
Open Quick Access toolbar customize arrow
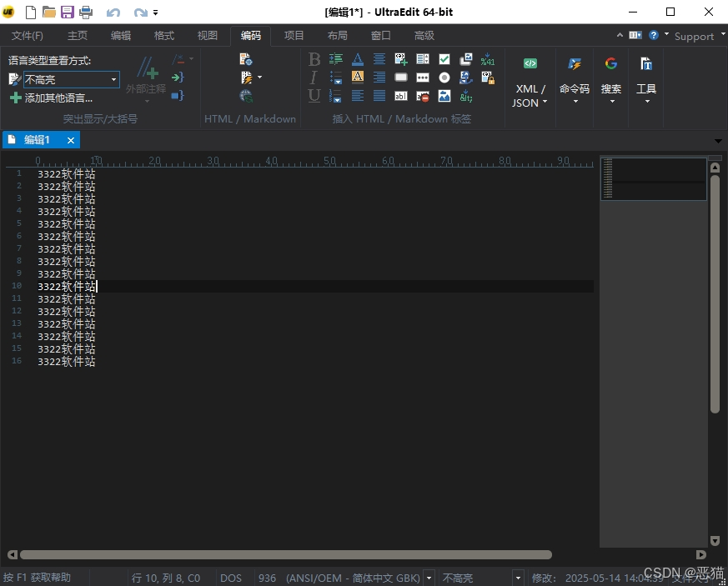(x=156, y=13)
